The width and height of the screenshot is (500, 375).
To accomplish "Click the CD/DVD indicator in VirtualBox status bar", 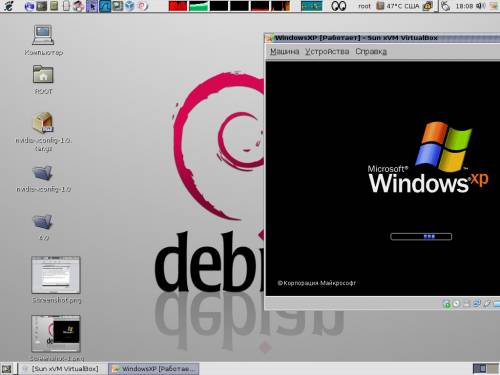I will [456, 304].
